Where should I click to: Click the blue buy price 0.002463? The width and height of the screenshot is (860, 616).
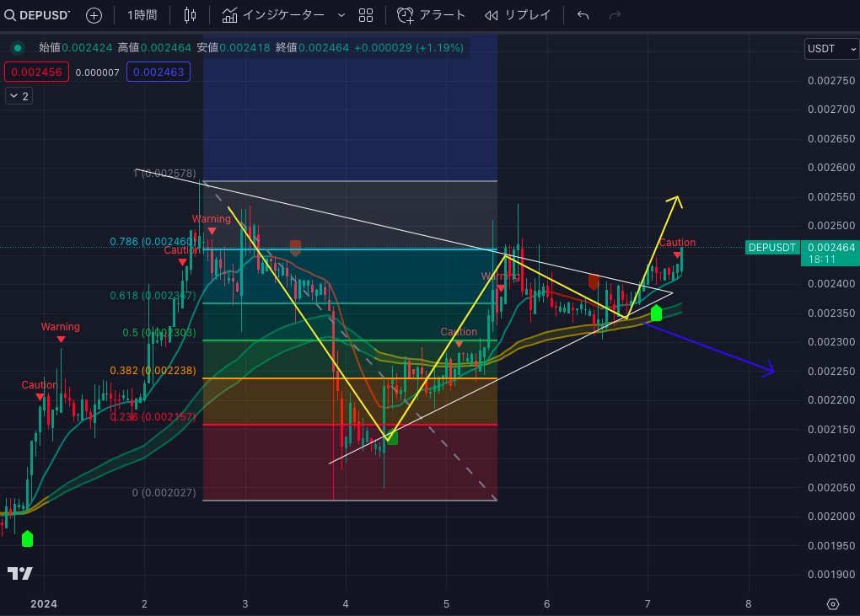pos(159,72)
